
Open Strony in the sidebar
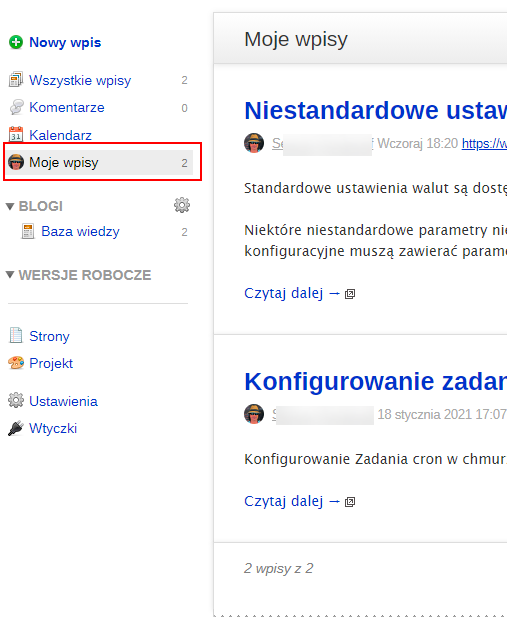49,336
